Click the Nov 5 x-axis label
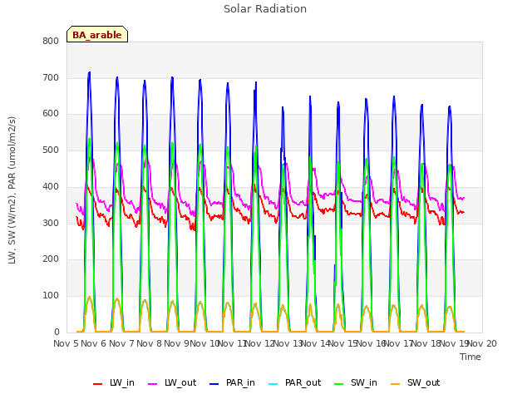This screenshot has width=532, height=399. (x=66, y=343)
